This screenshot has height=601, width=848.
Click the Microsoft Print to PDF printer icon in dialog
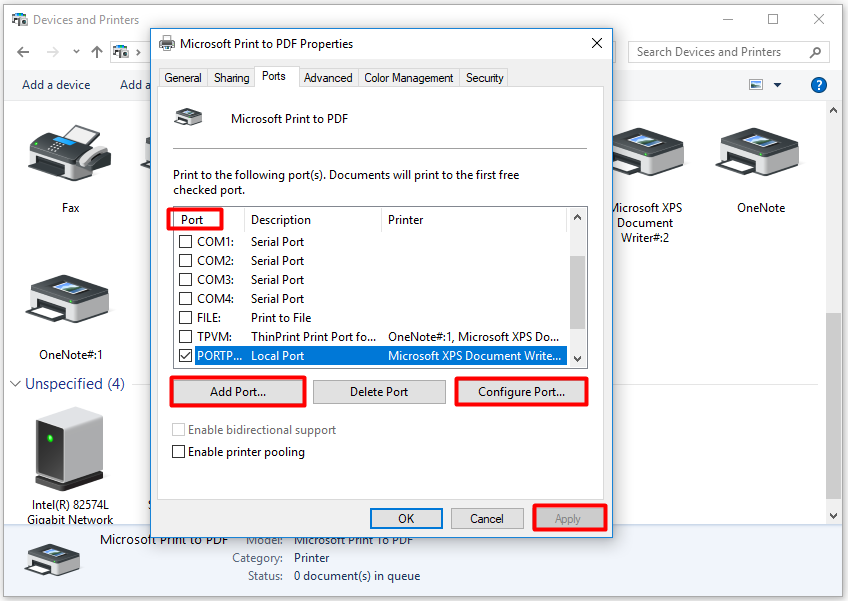tap(188, 117)
